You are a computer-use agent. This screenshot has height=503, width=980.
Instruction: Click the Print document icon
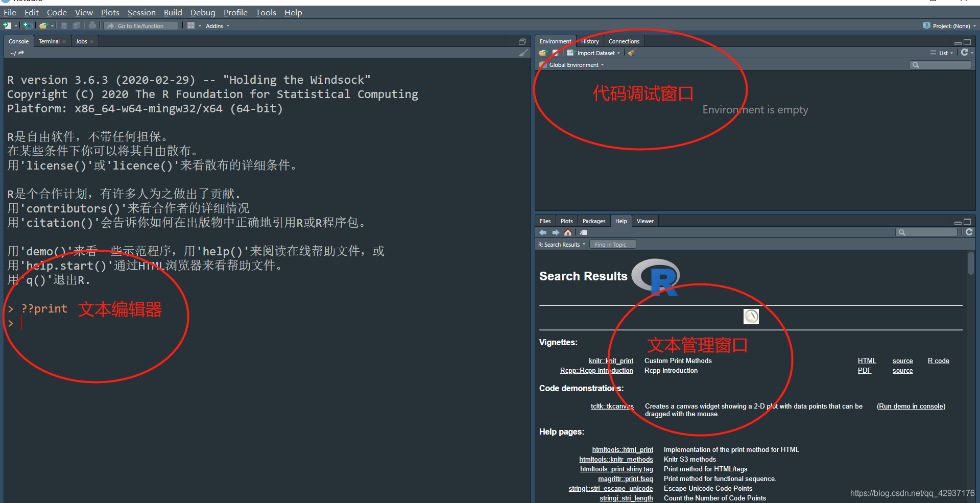click(92, 26)
